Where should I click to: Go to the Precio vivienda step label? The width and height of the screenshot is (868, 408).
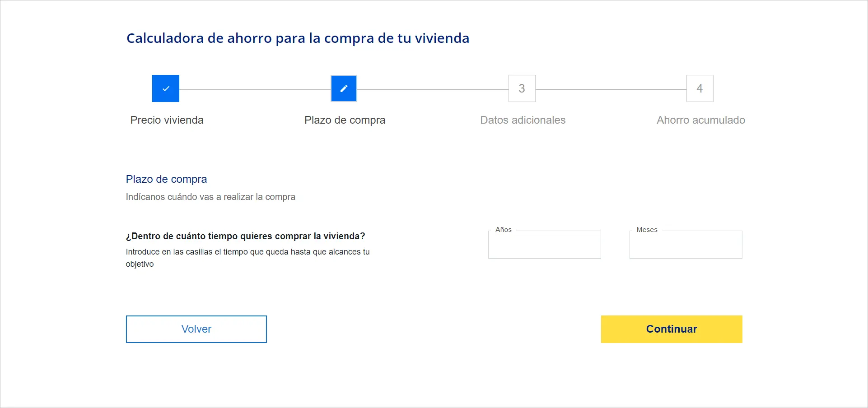[167, 120]
